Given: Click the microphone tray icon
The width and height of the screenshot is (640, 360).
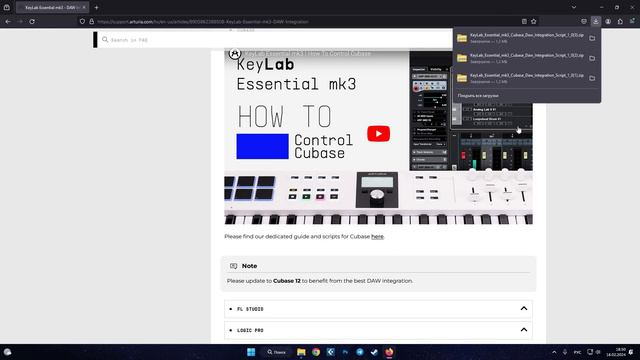Looking at the screenshot, I should tap(565, 352).
